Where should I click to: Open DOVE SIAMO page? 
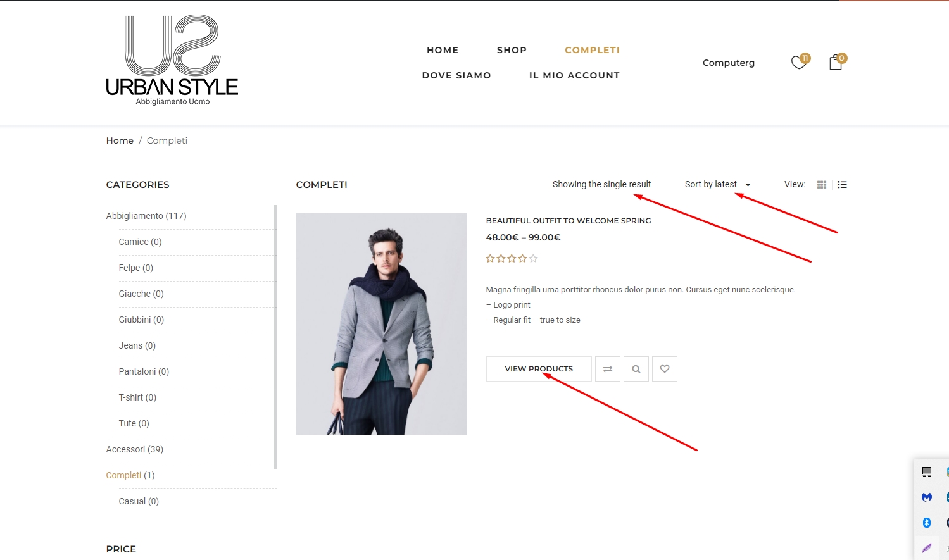(x=456, y=75)
